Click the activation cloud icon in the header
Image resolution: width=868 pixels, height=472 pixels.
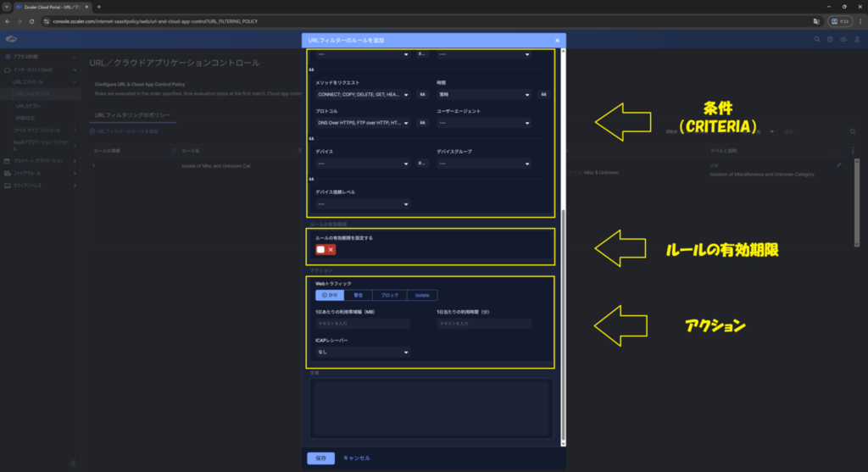point(843,39)
